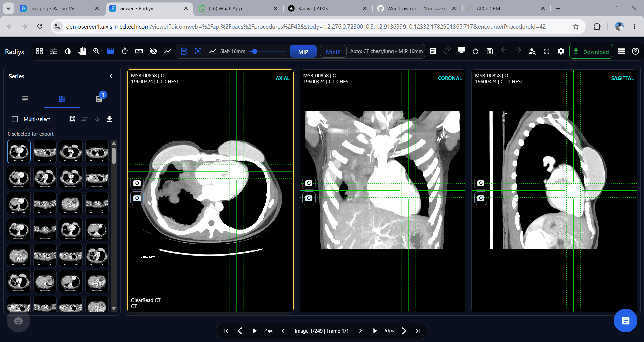The image size is (644, 342).
Task: Switch to AIXIS CRM browser tab
Action: tap(488, 9)
